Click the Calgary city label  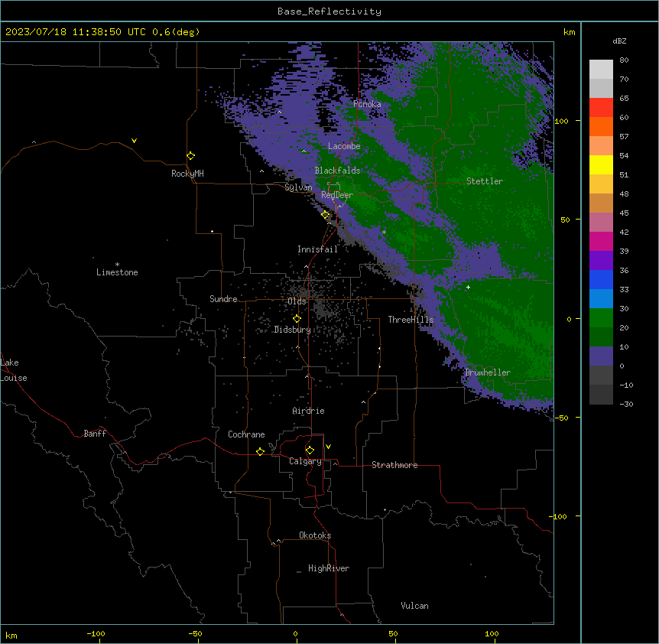[305, 461]
